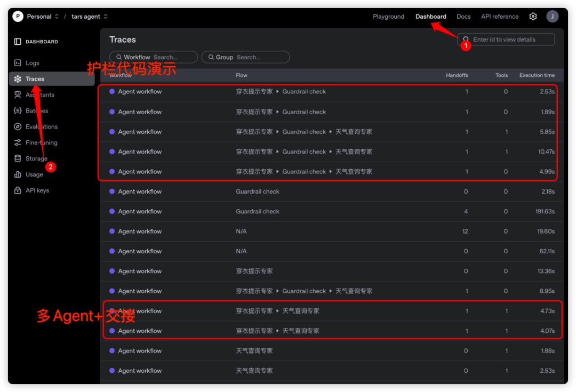Focus the Enter id to view details field

506,39
